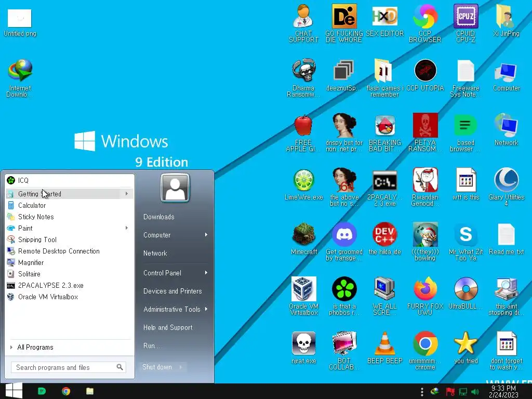Screen dimensions: 532x399
Task: Select the FURRY FOX UWU Firefox icon
Action: pyautogui.click(x=425, y=296)
